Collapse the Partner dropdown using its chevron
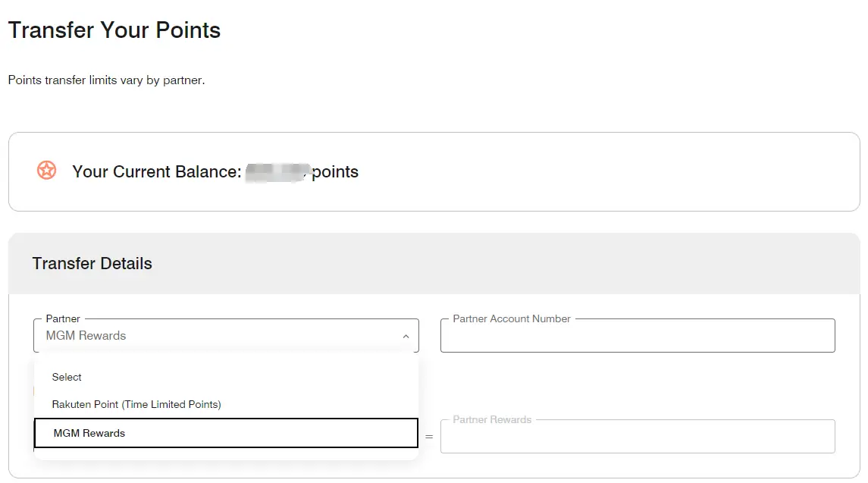 pos(406,336)
